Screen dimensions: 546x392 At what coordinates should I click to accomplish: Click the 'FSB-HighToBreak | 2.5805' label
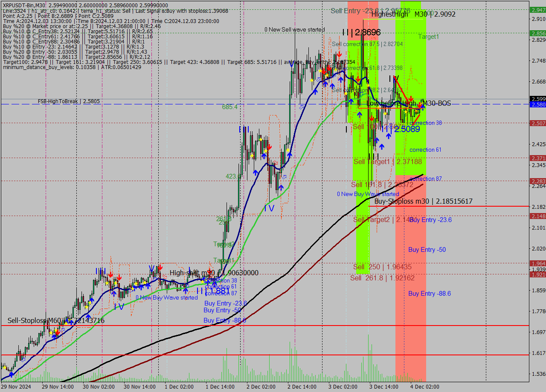pos(69,101)
